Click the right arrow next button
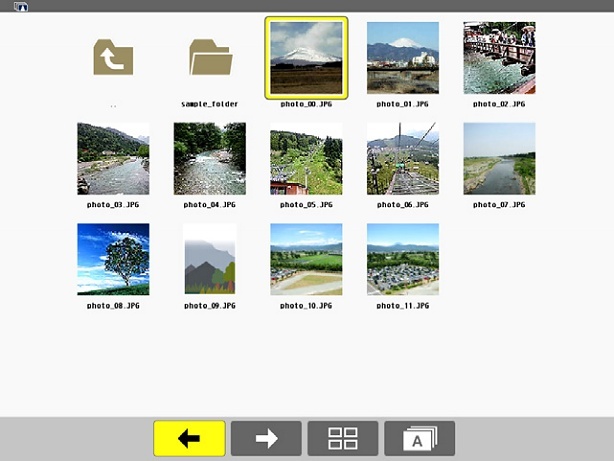 (266, 438)
